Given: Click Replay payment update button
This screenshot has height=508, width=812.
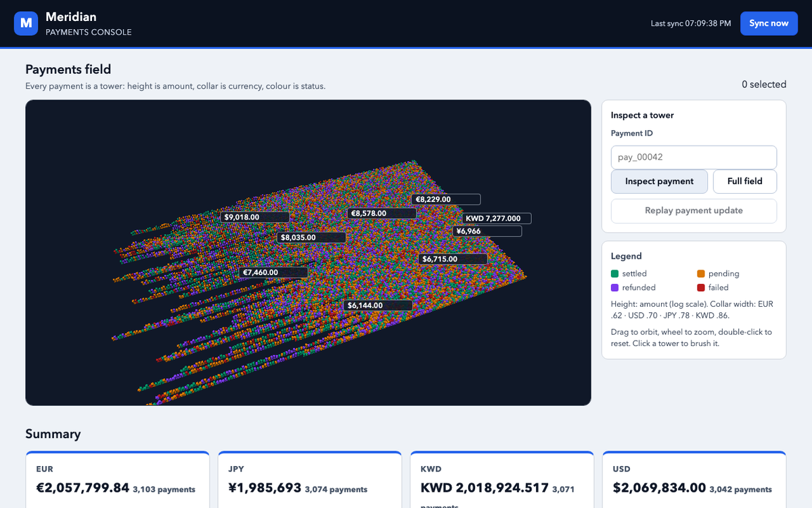Looking at the screenshot, I should pyautogui.click(x=694, y=211).
